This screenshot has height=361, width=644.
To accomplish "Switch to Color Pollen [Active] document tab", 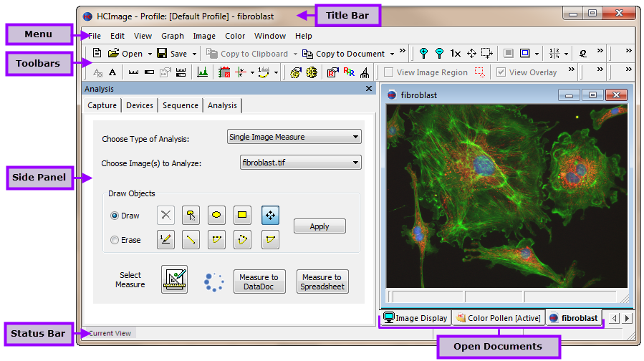I will pos(499,318).
